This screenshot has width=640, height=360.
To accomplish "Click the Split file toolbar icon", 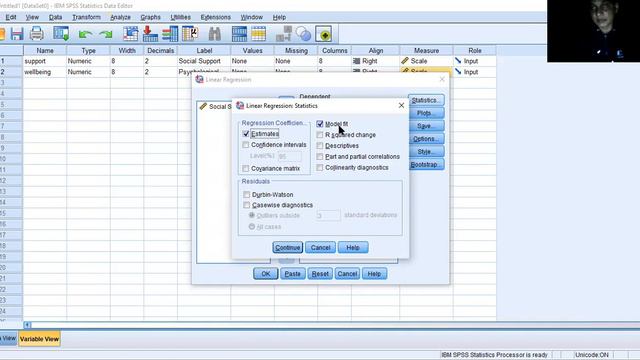I will (284, 34).
